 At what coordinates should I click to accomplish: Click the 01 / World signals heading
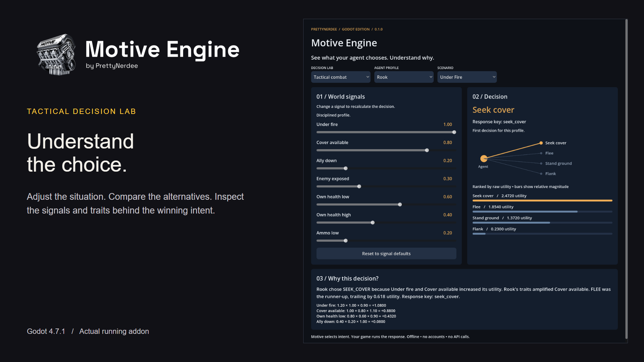[x=340, y=97]
